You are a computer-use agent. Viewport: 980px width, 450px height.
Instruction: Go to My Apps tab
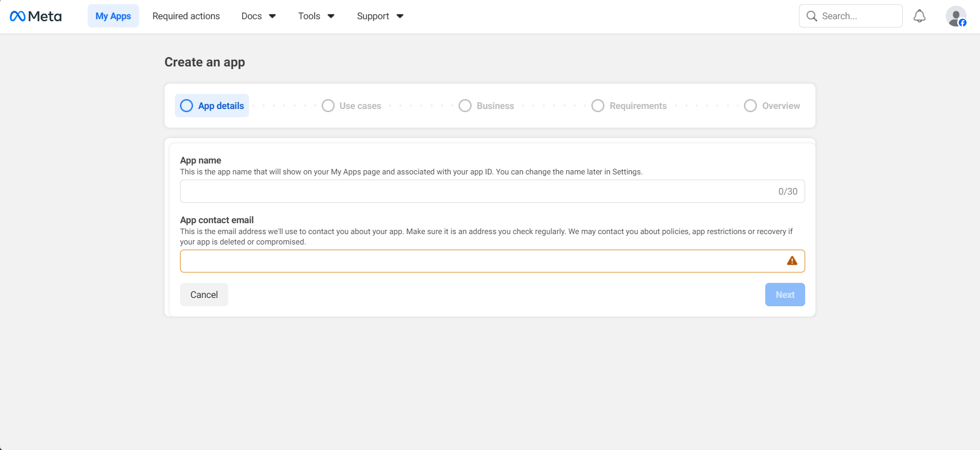(x=113, y=16)
